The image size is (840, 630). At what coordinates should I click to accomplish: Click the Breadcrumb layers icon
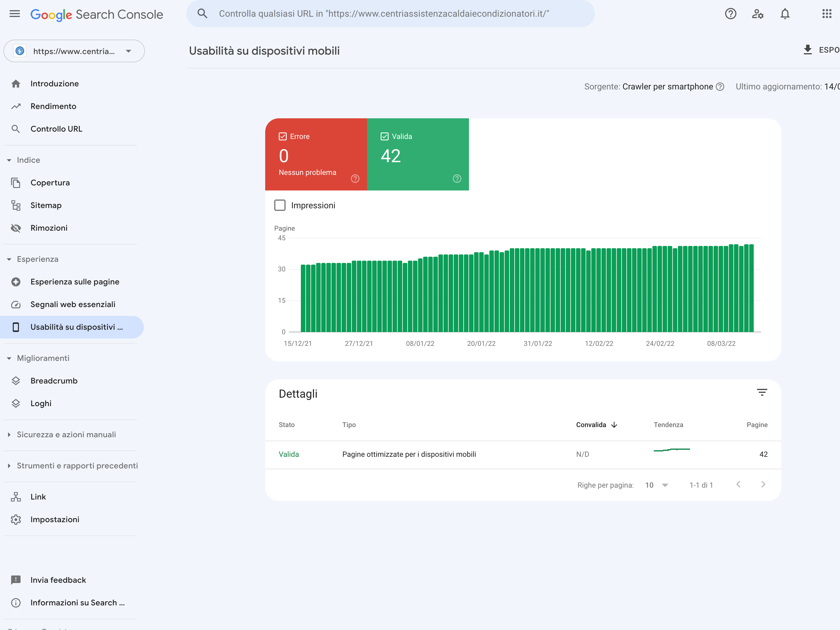[16, 381]
